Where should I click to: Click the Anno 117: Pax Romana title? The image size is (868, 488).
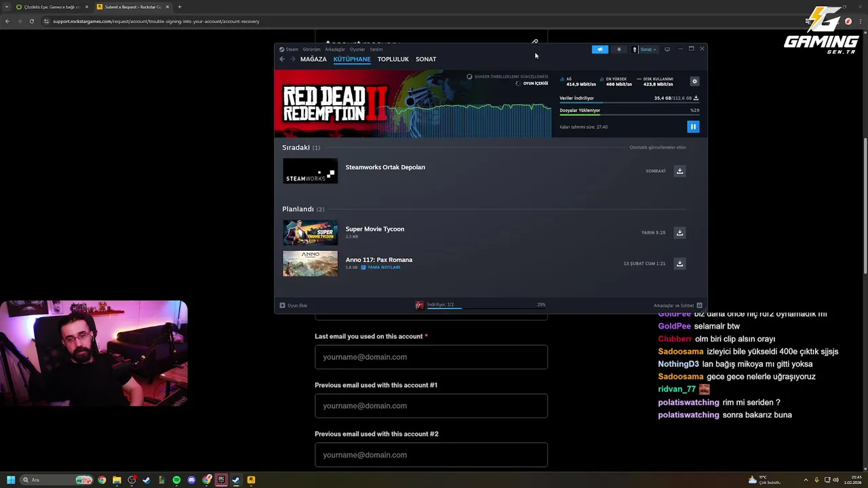[379, 260]
